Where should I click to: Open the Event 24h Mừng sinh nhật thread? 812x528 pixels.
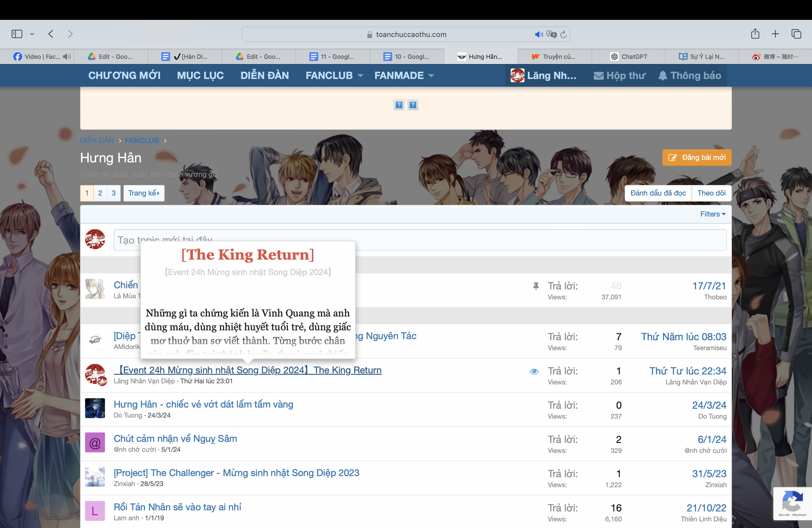[248, 370]
